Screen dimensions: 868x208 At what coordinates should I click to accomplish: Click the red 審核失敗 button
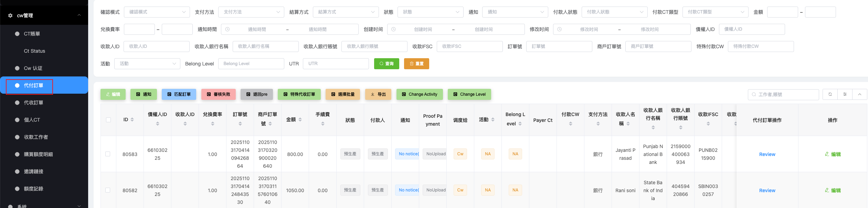click(218, 94)
